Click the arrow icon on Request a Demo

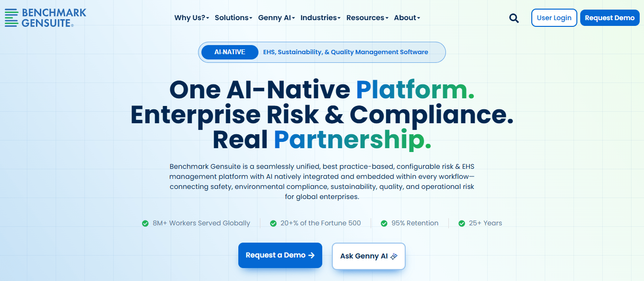pos(312,255)
